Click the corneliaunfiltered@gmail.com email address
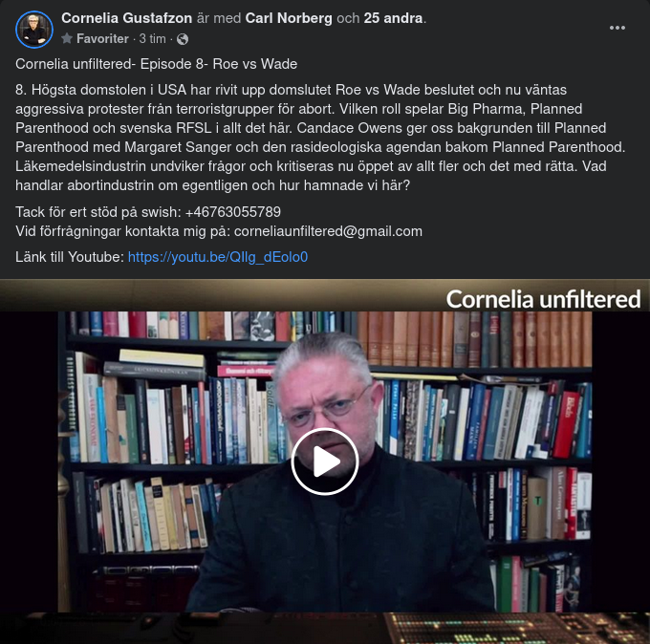The image size is (650, 644). click(328, 231)
